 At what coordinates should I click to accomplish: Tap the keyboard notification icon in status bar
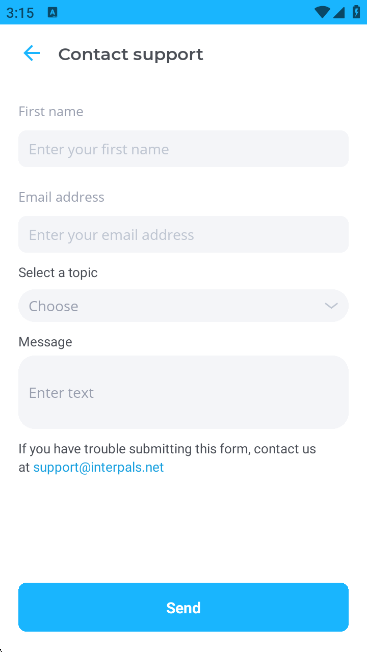coord(52,12)
